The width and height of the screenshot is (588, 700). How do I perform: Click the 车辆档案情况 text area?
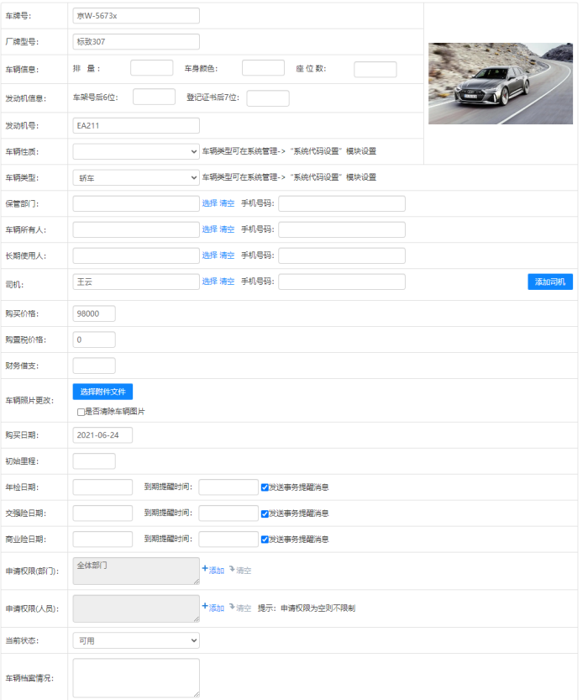click(x=136, y=677)
